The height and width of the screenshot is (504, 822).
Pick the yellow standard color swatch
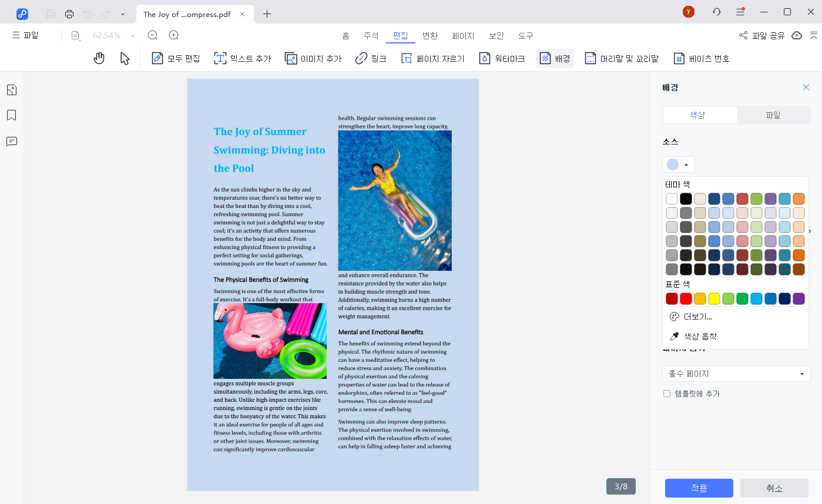pyautogui.click(x=714, y=298)
